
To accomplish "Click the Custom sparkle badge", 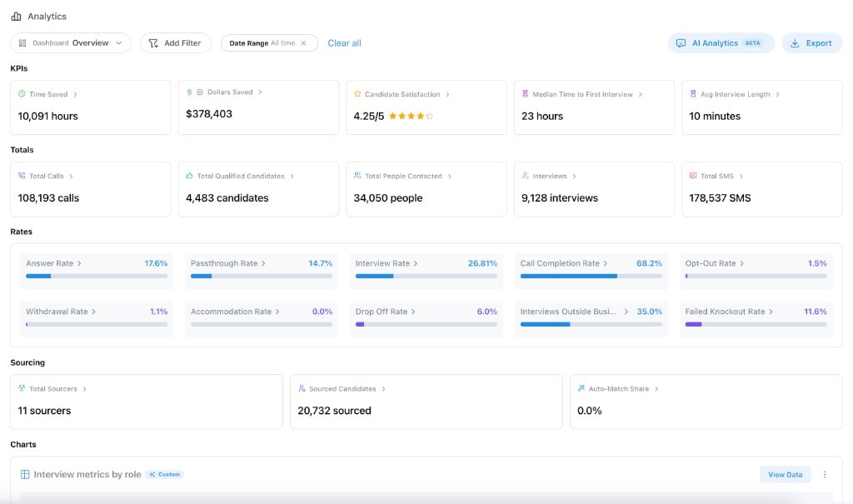I will point(165,474).
